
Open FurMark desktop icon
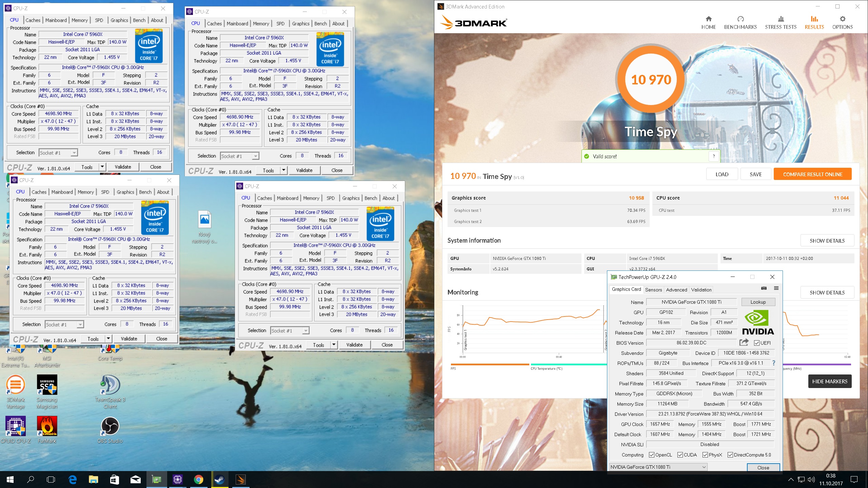click(47, 430)
